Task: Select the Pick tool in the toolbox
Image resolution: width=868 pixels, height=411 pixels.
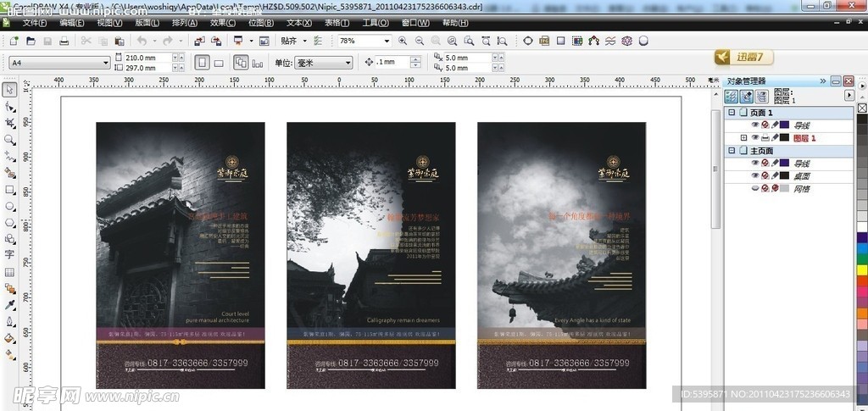Action: point(10,90)
